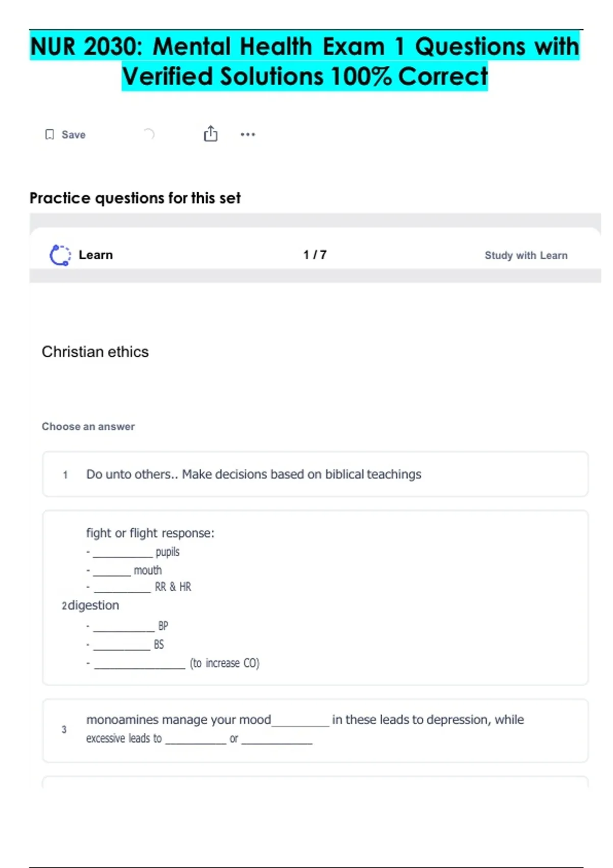Click the 1 / 7 progress counter

point(315,255)
